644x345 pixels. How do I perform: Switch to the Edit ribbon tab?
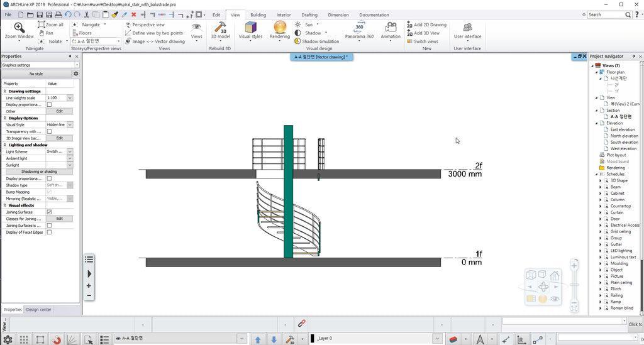tap(216, 15)
